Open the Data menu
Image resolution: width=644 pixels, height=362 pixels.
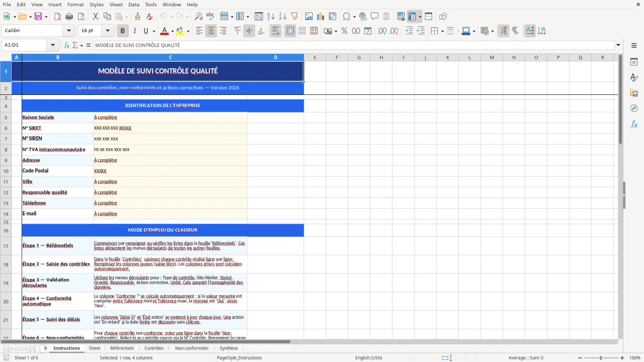pyautogui.click(x=134, y=4)
